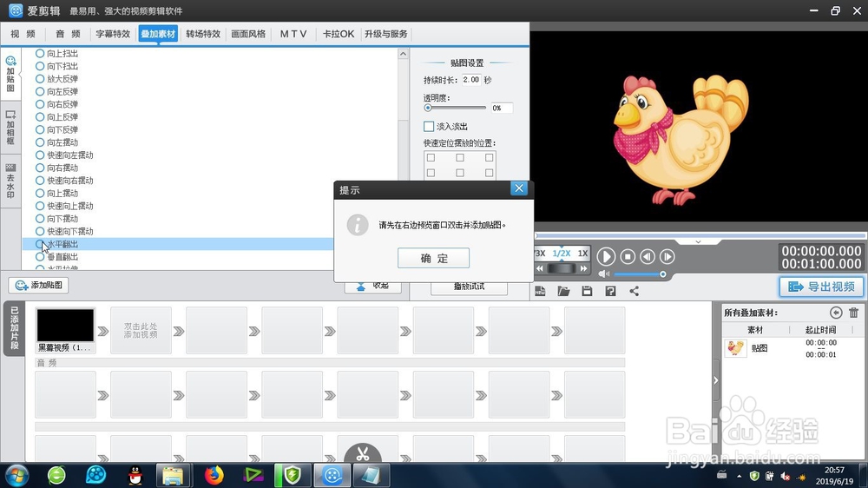Tick the top-left quick position box
Viewport: 868px width, 488px height.
point(431,157)
